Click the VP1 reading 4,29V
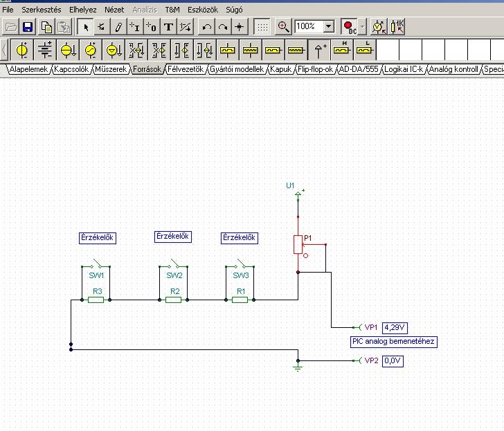504x431 pixels. (x=395, y=328)
